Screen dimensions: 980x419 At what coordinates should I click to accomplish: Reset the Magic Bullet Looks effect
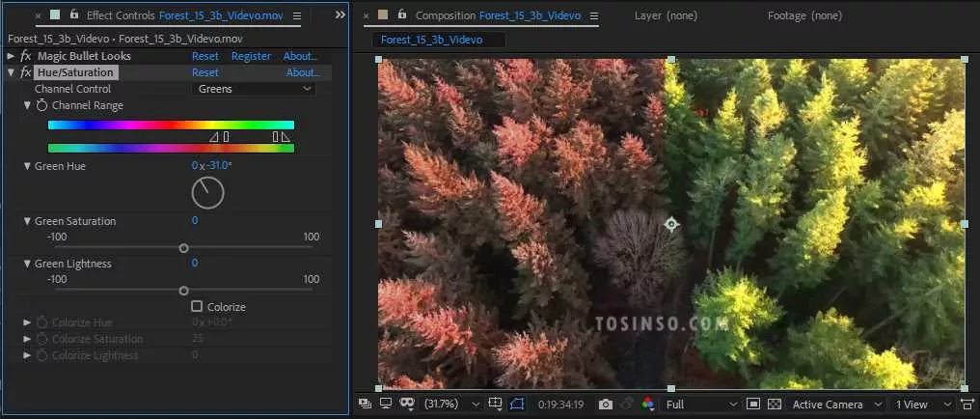(x=205, y=56)
